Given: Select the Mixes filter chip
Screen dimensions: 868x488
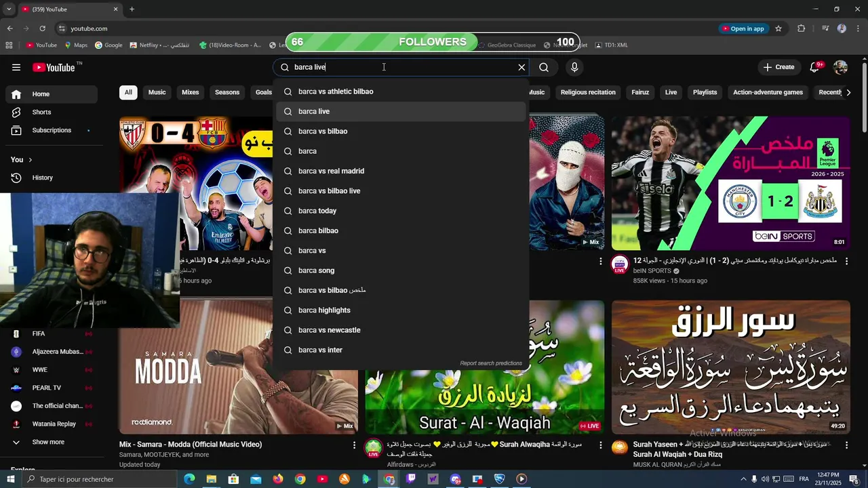Looking at the screenshot, I should (191, 92).
